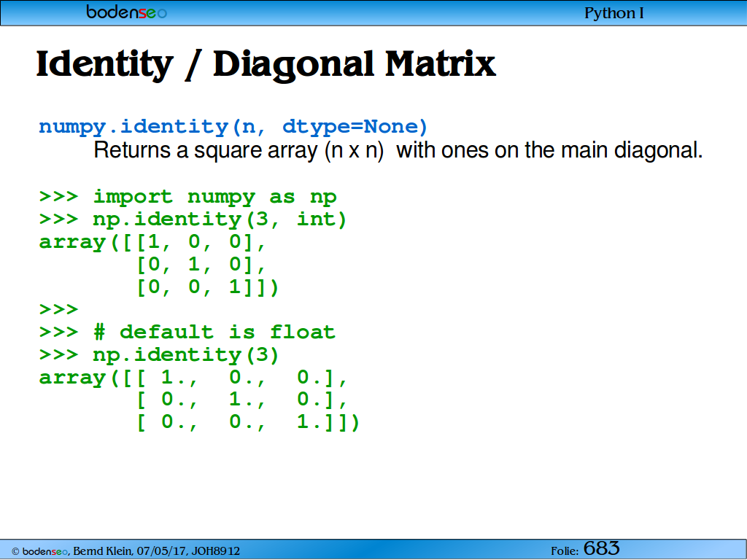Click the 'Identity / Diagonal Matrix' slide title
The image size is (747, 560).
(x=266, y=64)
